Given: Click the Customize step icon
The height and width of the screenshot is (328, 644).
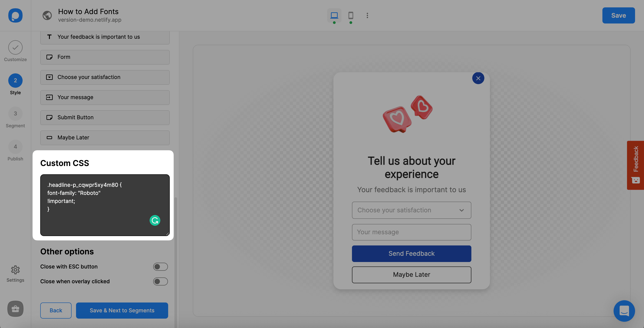Looking at the screenshot, I should pyautogui.click(x=15, y=47).
